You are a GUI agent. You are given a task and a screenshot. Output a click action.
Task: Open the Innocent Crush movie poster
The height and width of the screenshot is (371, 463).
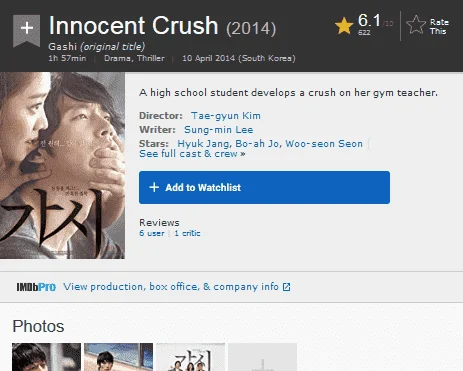point(62,165)
